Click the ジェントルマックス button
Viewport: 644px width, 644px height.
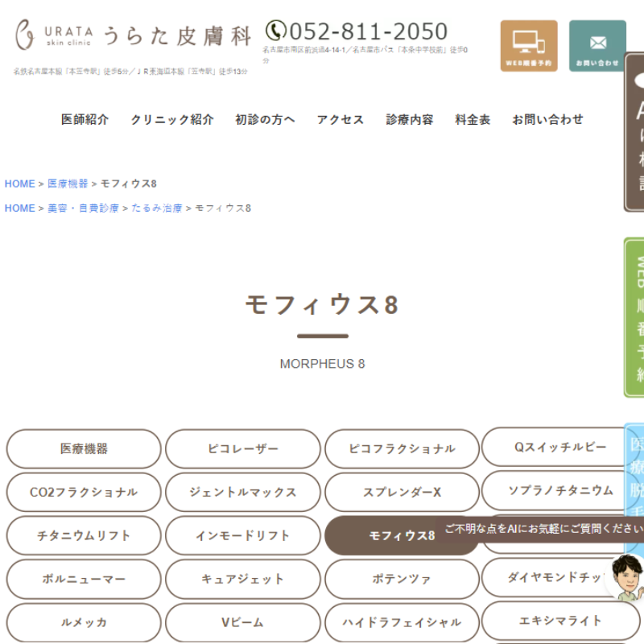point(243,492)
